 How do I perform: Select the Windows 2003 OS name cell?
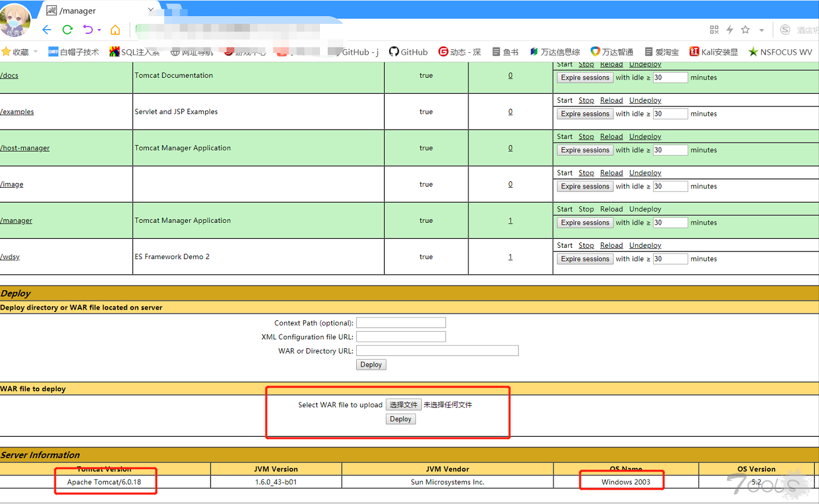626,482
